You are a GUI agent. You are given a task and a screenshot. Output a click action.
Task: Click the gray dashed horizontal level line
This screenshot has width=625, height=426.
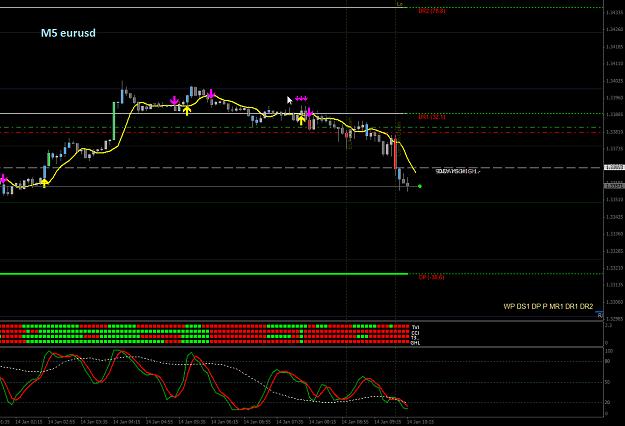point(301,168)
